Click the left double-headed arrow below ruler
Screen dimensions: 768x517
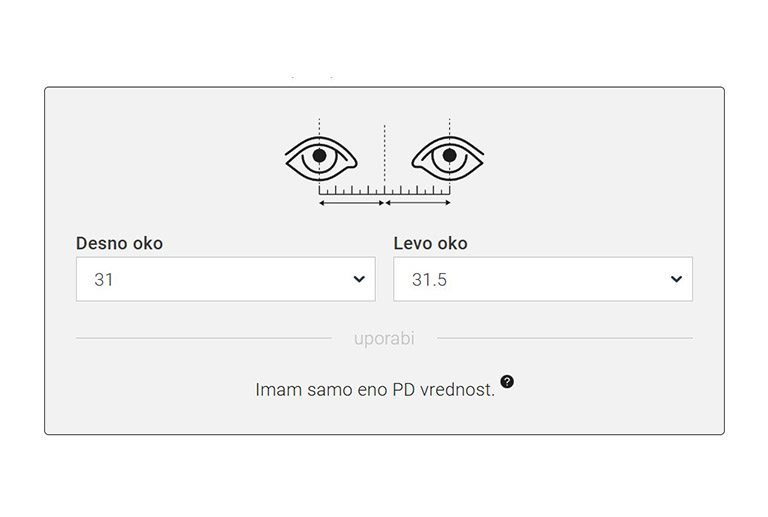point(351,203)
